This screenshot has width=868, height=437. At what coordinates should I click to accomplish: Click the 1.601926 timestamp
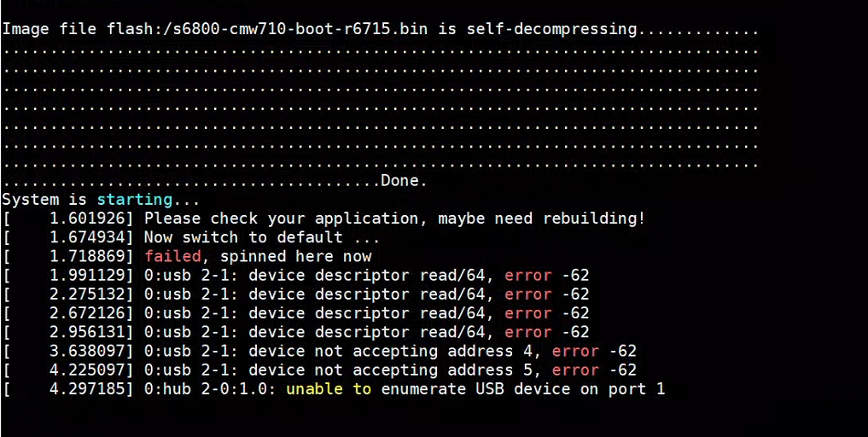[91, 218]
